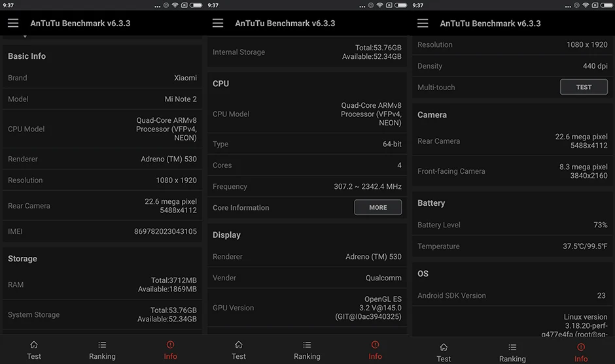Click AnTuTu Benchmark v6.3.3 title in left screen
This screenshot has height=364, width=615.
point(80,23)
